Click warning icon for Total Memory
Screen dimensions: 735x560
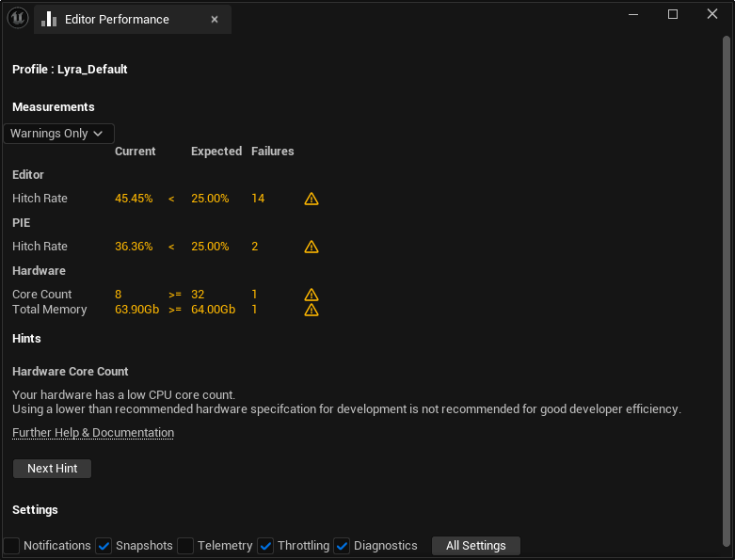coord(312,310)
